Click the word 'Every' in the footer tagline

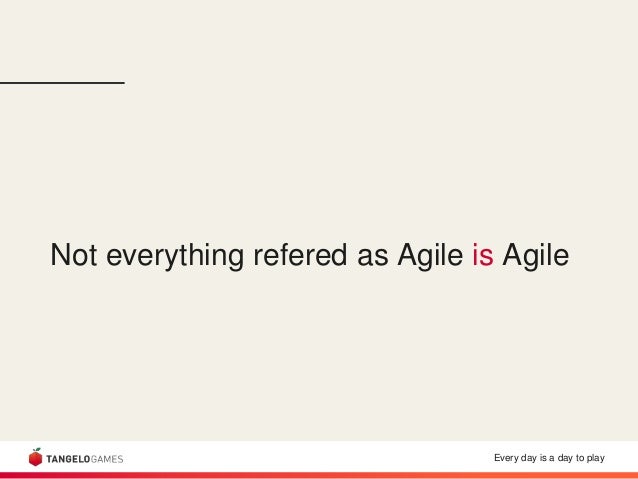pyautogui.click(x=506, y=458)
